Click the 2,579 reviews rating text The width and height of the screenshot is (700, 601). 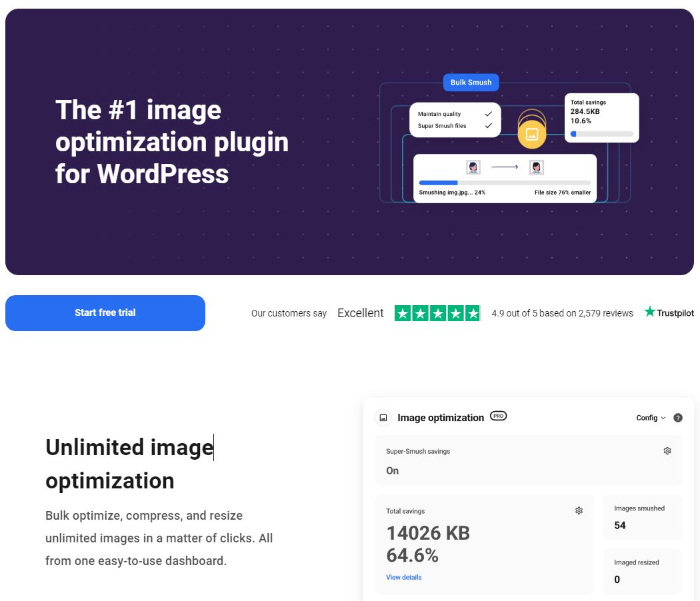click(562, 313)
